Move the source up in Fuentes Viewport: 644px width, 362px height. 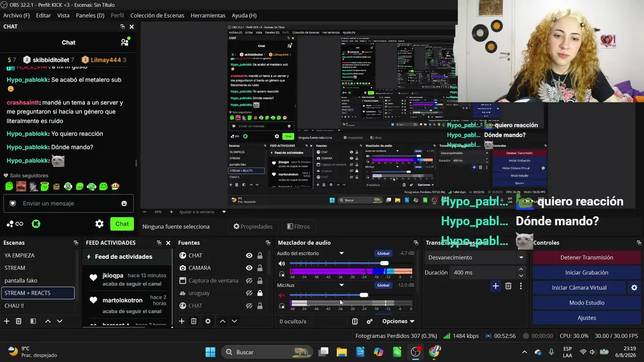(222, 321)
